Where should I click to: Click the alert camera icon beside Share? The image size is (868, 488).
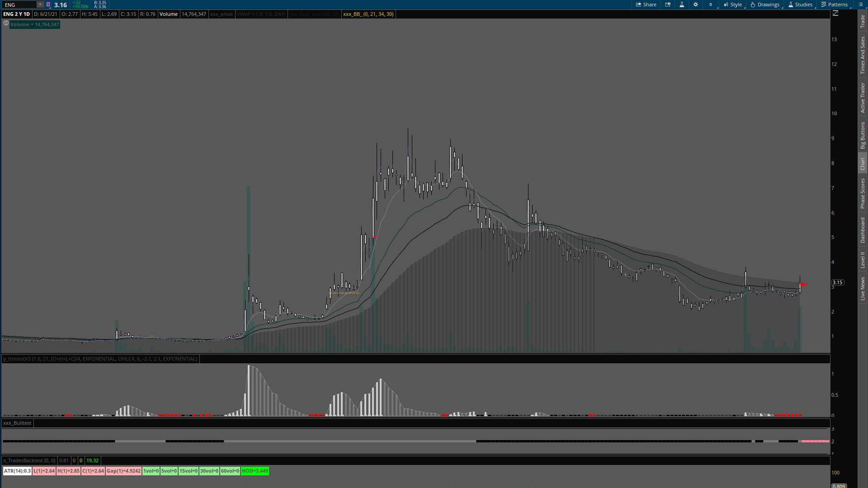(x=668, y=5)
